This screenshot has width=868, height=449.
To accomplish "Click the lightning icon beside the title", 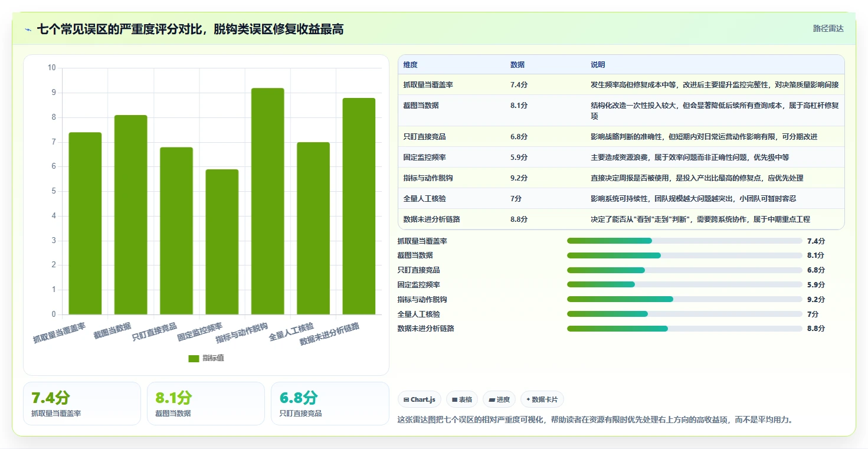I will 28,30.
